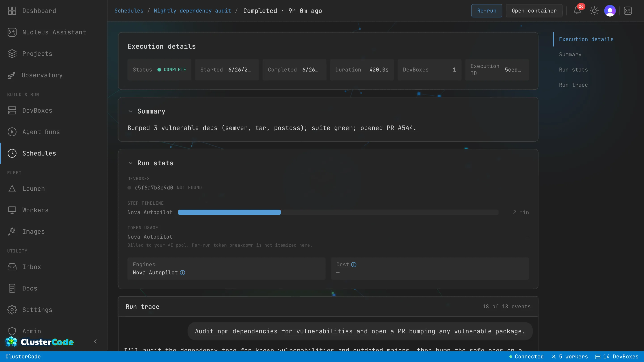Select Schedules in sidebar

point(53,153)
